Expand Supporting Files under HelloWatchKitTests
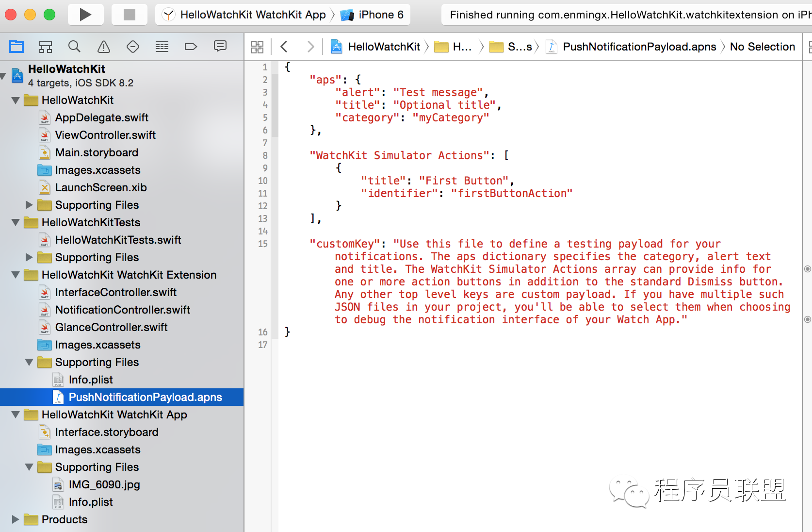The image size is (812, 532). (29, 257)
